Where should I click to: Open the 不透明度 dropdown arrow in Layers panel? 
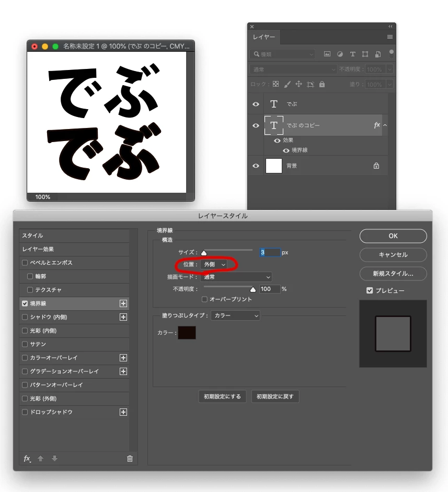point(389,69)
